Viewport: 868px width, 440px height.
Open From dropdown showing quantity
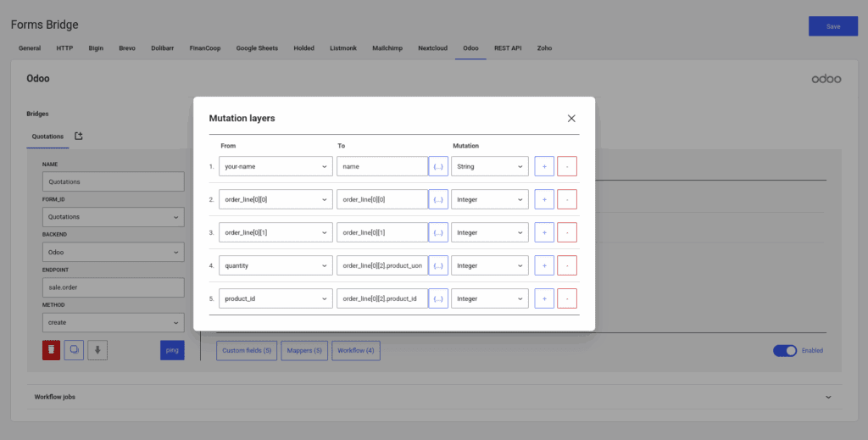click(275, 265)
